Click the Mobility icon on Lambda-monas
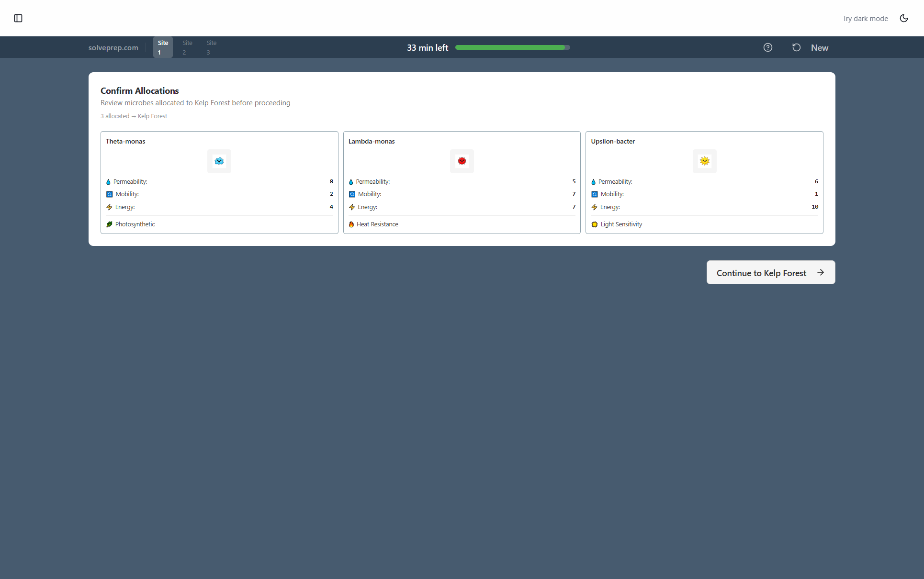Image resolution: width=924 pixels, height=579 pixels. (351, 194)
